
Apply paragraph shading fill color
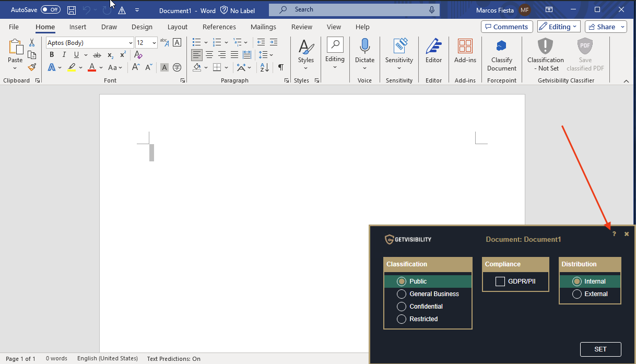tap(197, 67)
